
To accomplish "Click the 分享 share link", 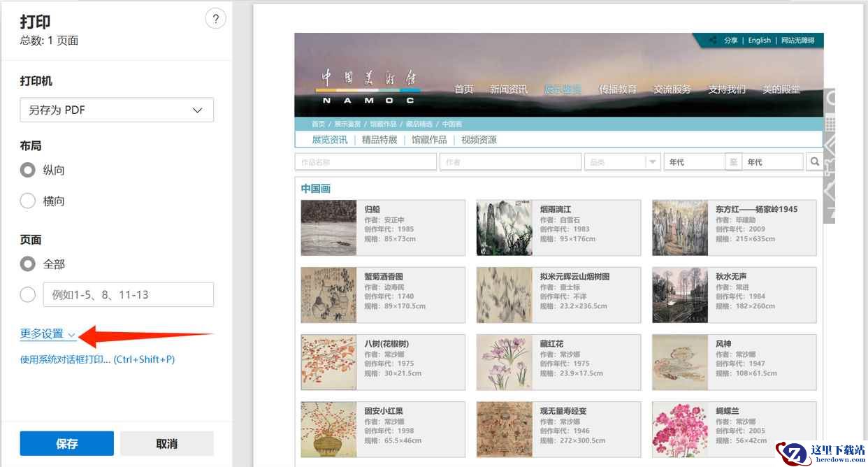I will pos(730,40).
